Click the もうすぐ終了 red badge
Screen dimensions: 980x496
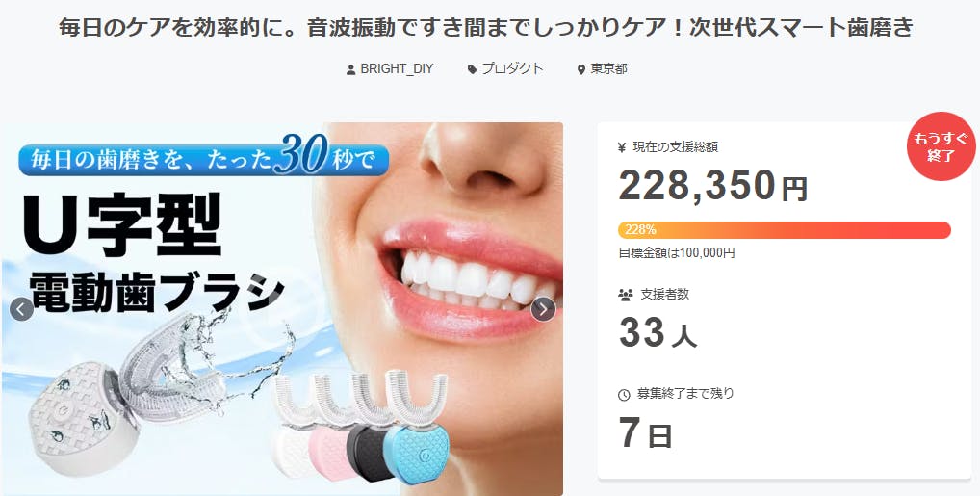[941, 147]
